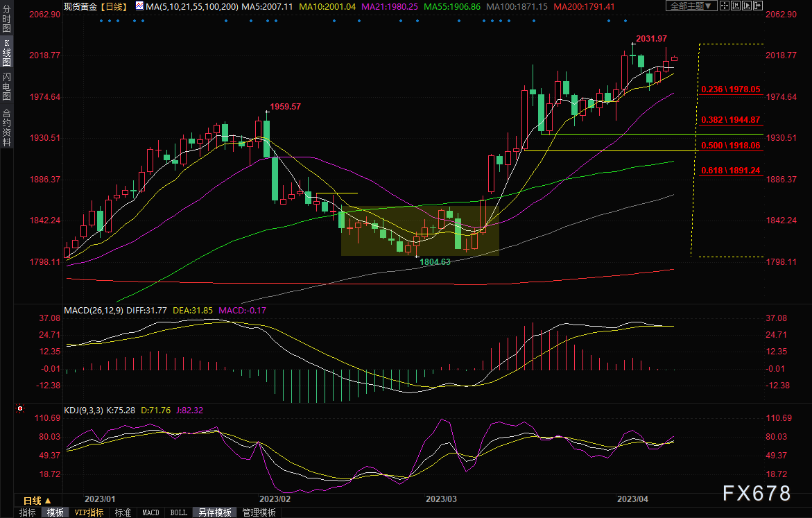This screenshot has height=518, width=812.
Task: Select the 指标 bottom tab
Action: 28,512
